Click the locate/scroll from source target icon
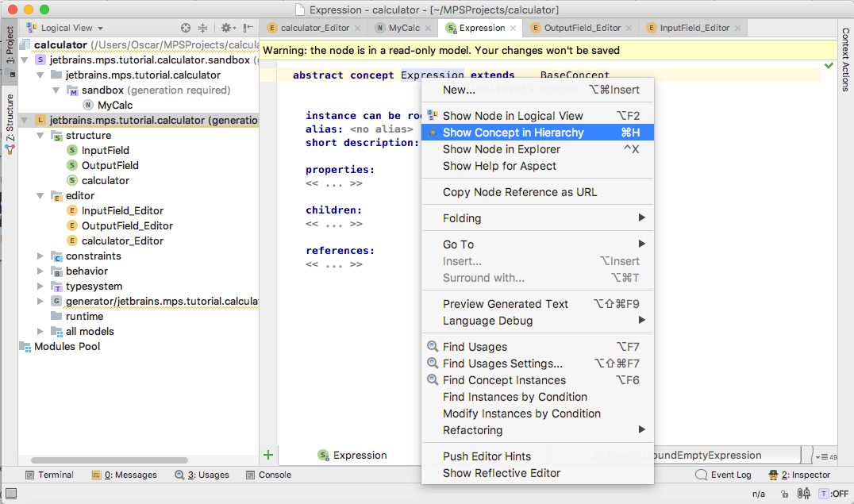 [186, 28]
